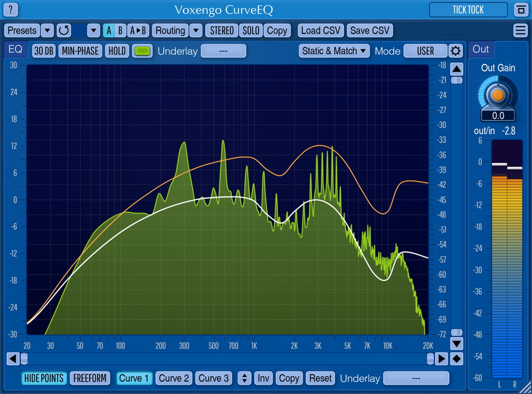Click the window size button beside TICK TOCK
This screenshot has width=532, height=394.
(520, 10)
